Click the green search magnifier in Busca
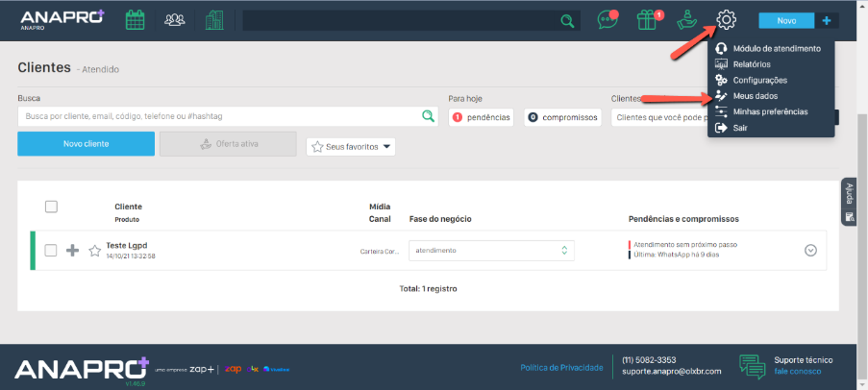 (x=428, y=116)
